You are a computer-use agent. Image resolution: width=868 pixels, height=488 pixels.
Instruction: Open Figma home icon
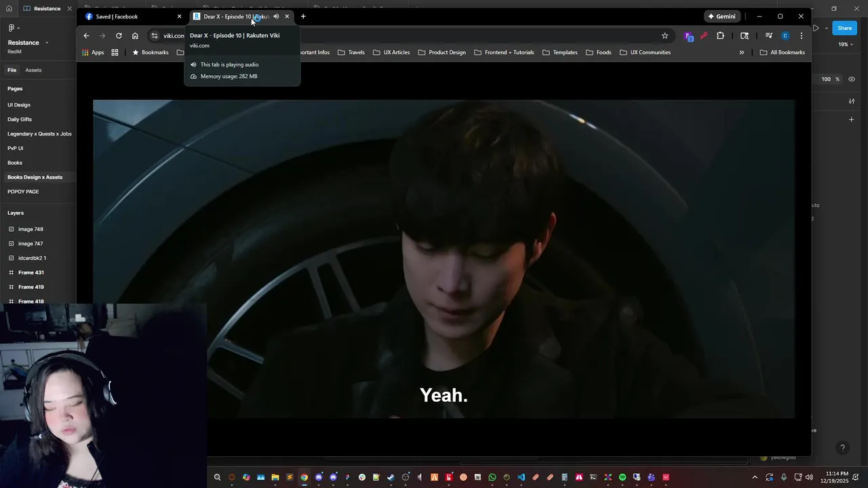pyautogui.click(x=9, y=9)
